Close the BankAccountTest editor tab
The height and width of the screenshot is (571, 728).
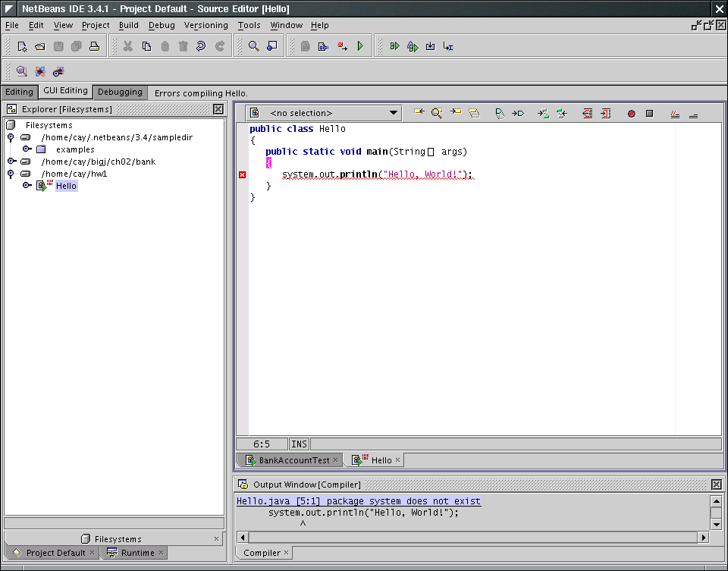336,460
